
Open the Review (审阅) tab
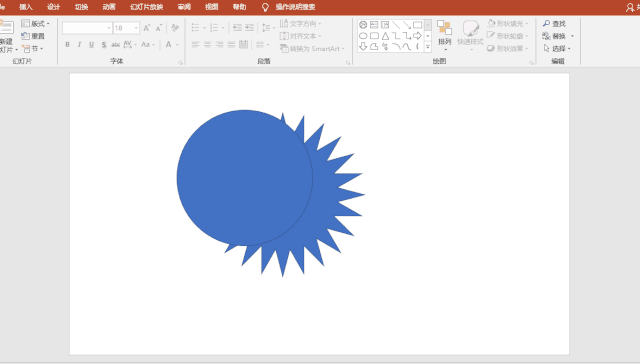(184, 7)
